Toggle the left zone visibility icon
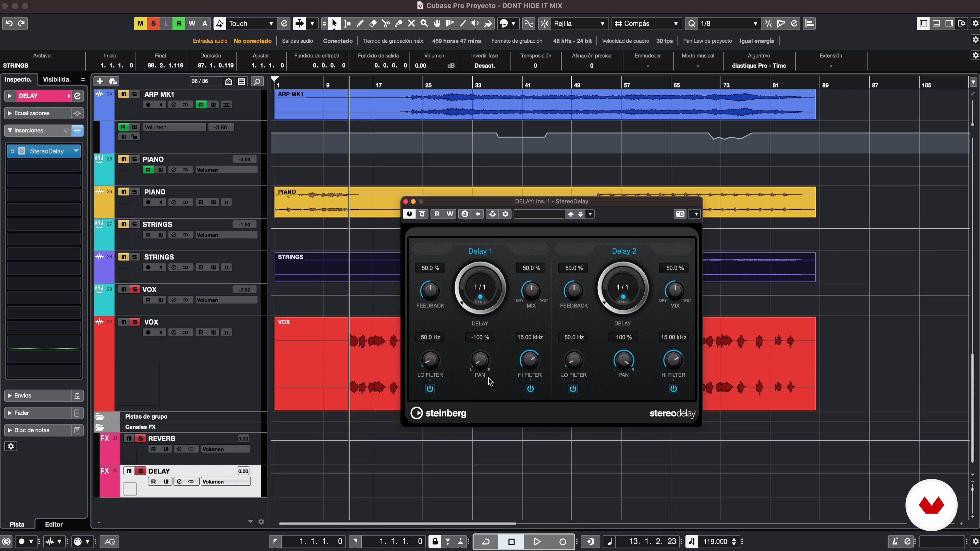This screenshot has height=551, width=980. pyautogui.click(x=923, y=23)
